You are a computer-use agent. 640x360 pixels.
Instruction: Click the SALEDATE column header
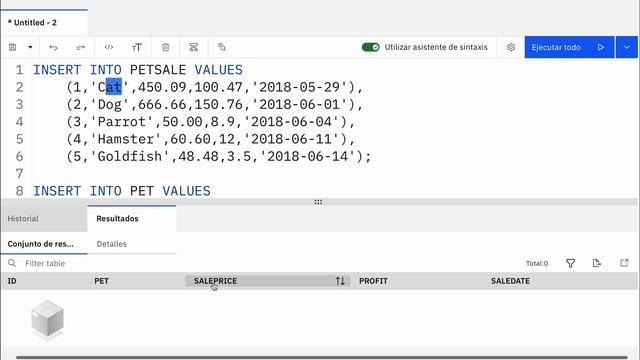click(x=510, y=281)
